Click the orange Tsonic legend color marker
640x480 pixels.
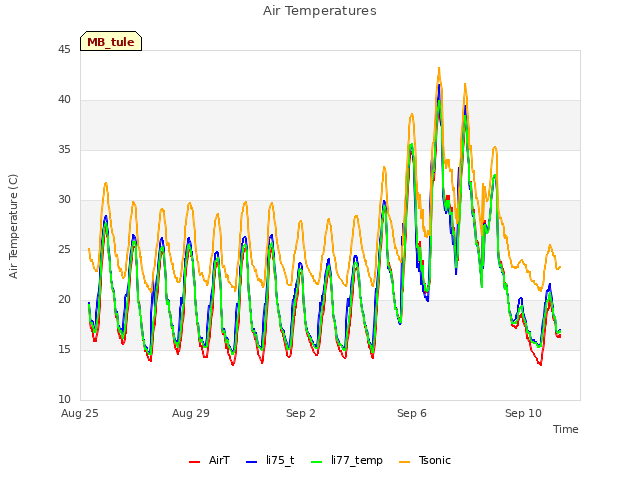[x=404, y=462]
